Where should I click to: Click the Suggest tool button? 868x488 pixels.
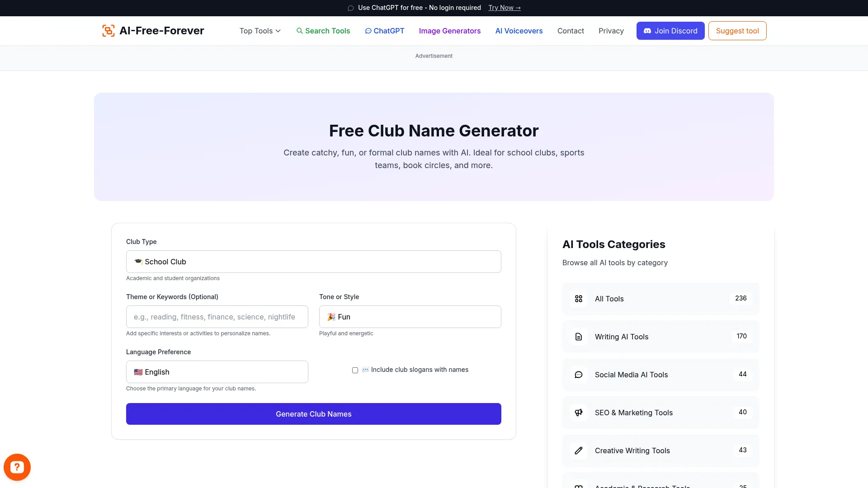(x=737, y=31)
